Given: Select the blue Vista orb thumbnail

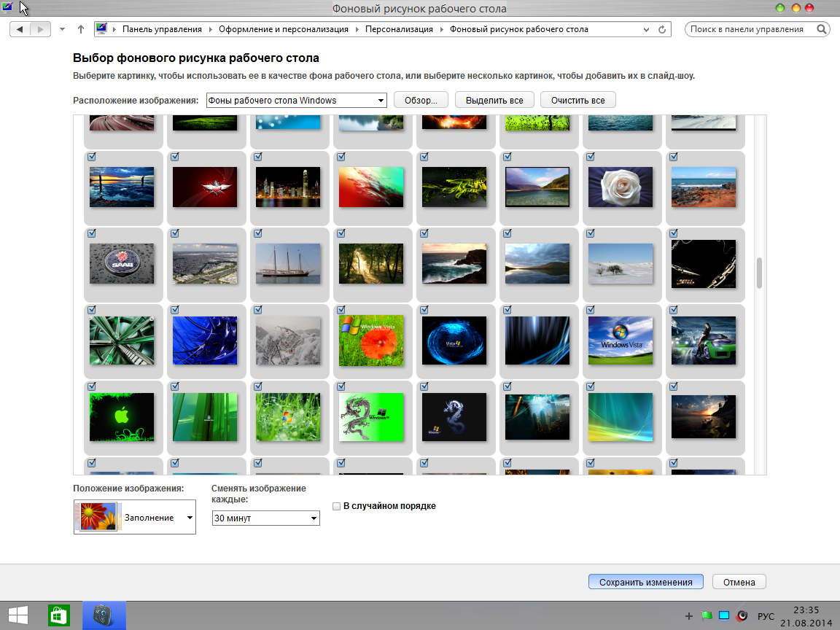Looking at the screenshot, I should (454, 341).
